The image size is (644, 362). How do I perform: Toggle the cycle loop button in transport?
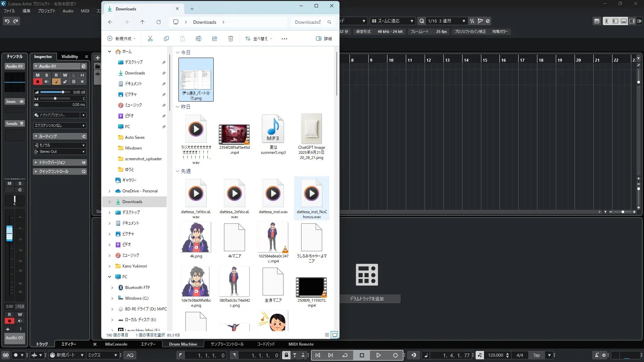(x=345, y=355)
